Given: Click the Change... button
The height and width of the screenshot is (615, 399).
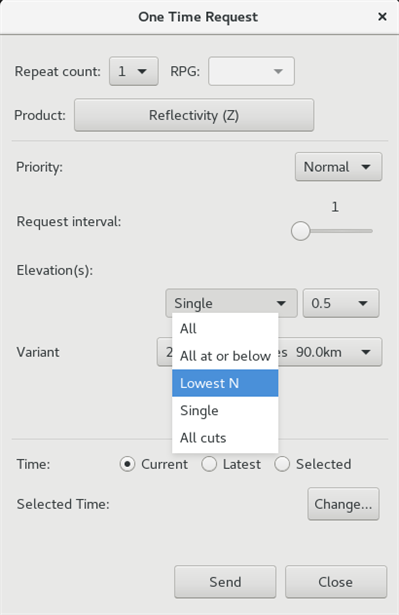Looking at the screenshot, I should coord(343,504).
